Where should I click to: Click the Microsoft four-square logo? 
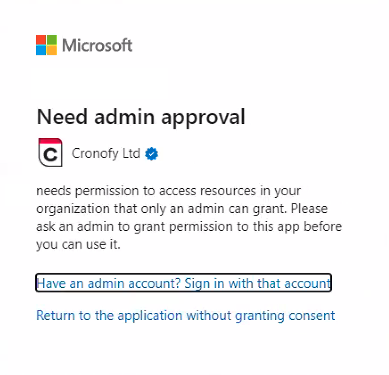(x=46, y=45)
